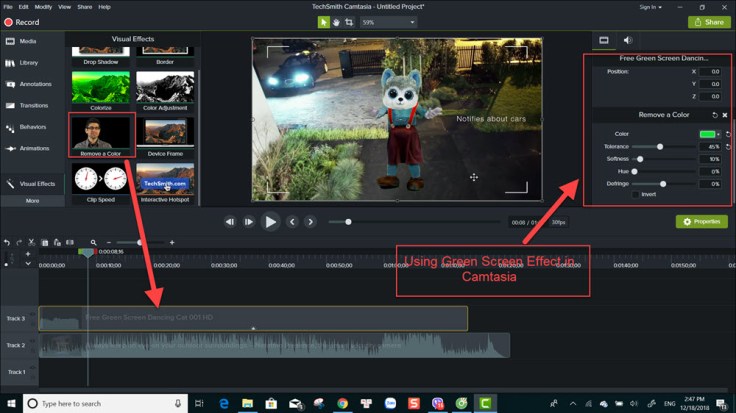Step to previous frame
The image size is (736, 413).
point(230,222)
